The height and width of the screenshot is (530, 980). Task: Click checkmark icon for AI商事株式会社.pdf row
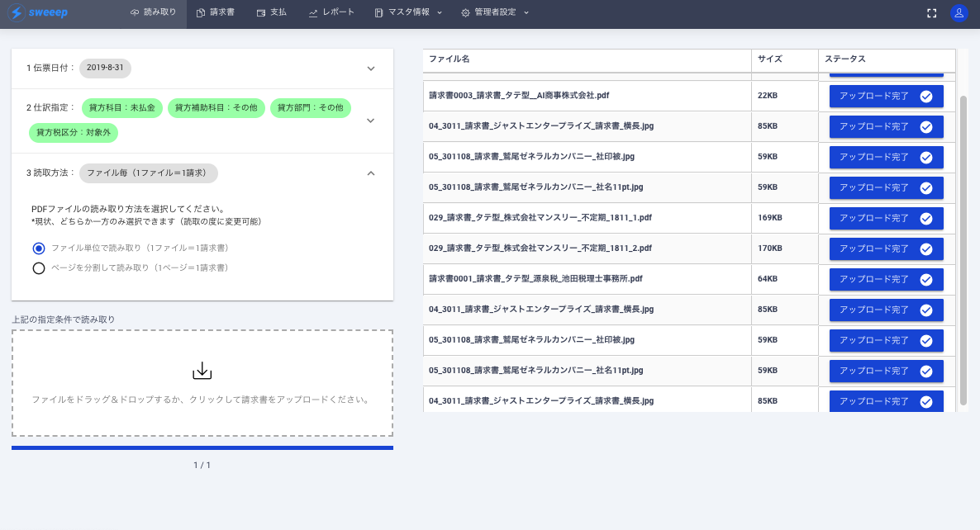[926, 96]
